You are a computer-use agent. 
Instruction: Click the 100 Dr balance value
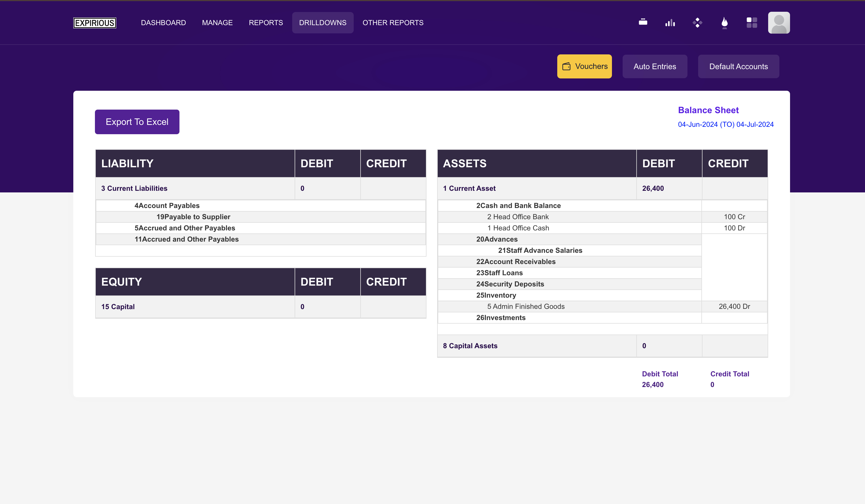(x=734, y=228)
